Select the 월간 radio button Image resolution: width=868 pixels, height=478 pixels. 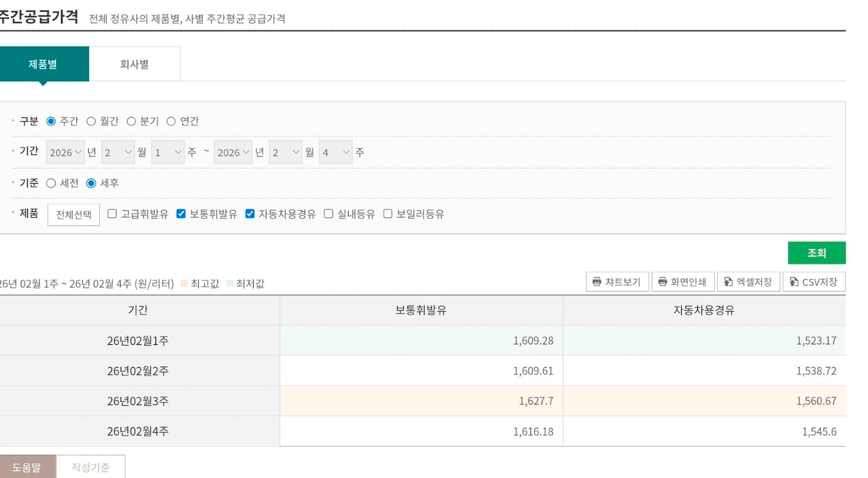coord(91,121)
